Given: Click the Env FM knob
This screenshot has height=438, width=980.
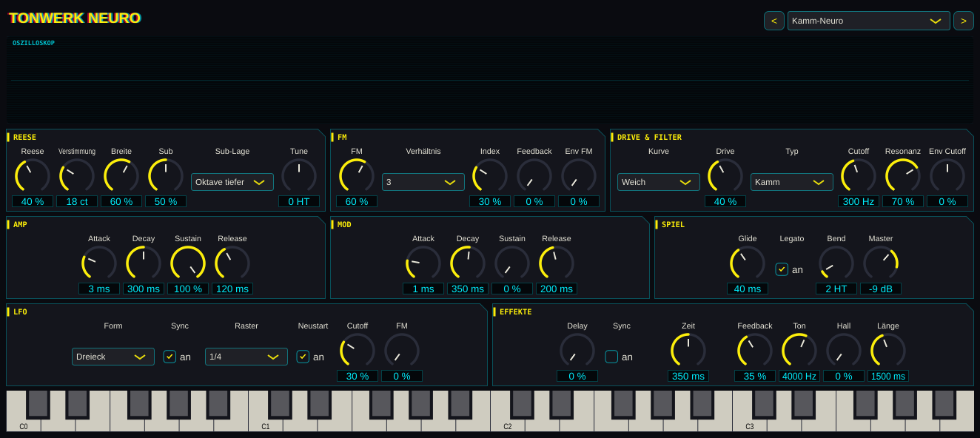Looking at the screenshot, I should (x=579, y=176).
